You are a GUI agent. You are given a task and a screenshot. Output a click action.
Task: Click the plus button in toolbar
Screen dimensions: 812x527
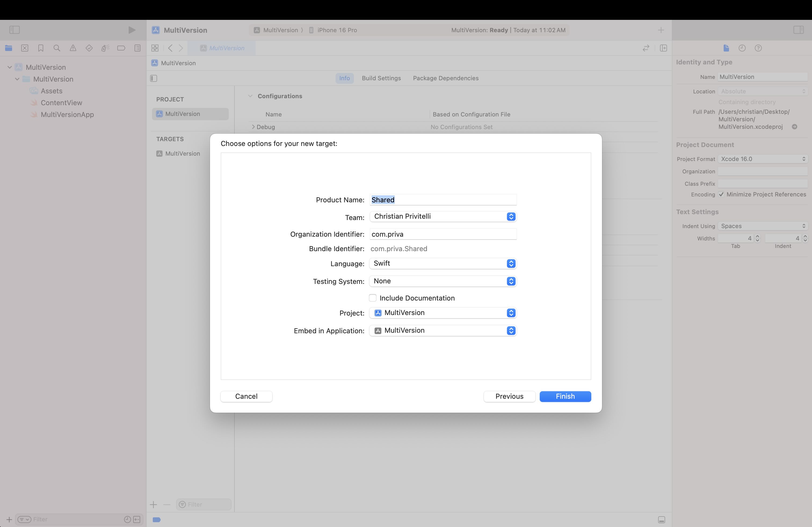(661, 30)
